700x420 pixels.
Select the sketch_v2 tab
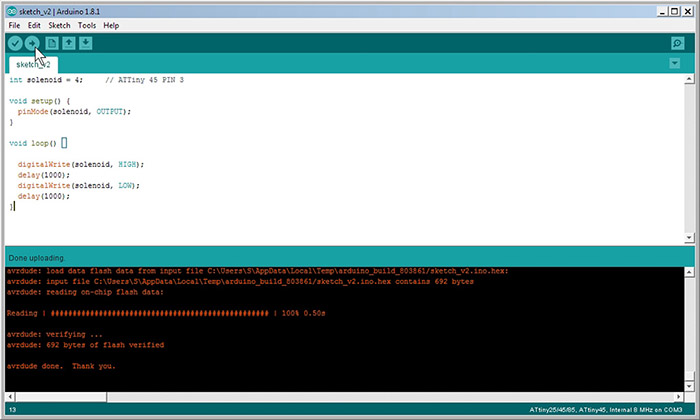[x=33, y=65]
